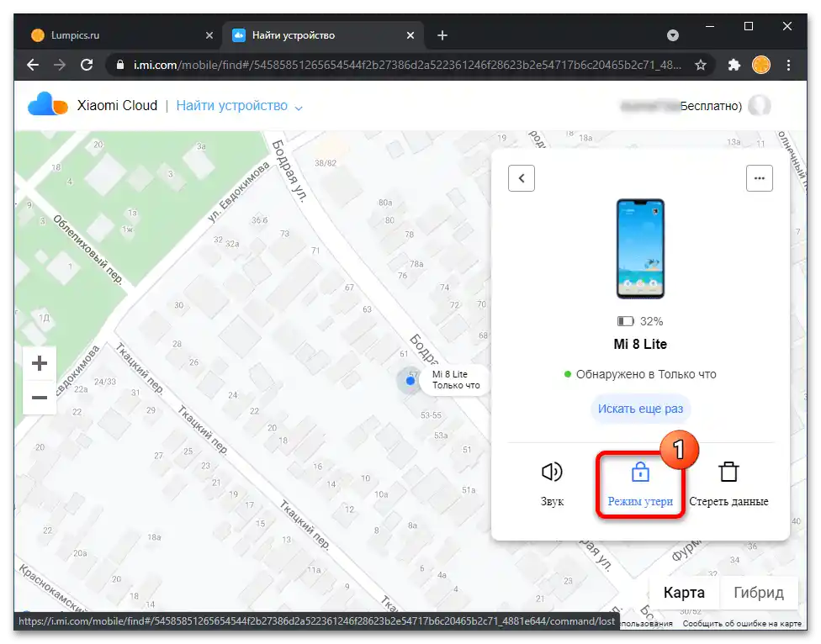
Task: Minimize the browser window
Action: point(710,26)
